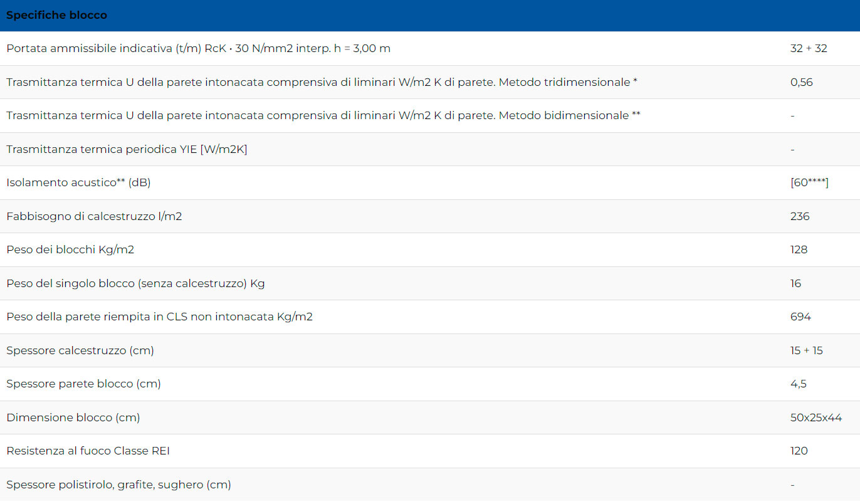The height and width of the screenshot is (504, 860).
Task: Select 'Peso del singolo blocco' label
Action: pos(135,283)
